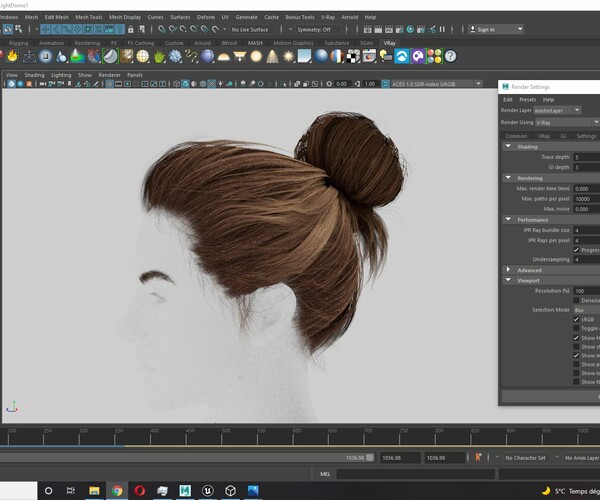Image resolution: width=600 pixels, height=500 pixels.
Task: Click the blue Chaos Cloud shelf icon
Action: coord(402,56)
